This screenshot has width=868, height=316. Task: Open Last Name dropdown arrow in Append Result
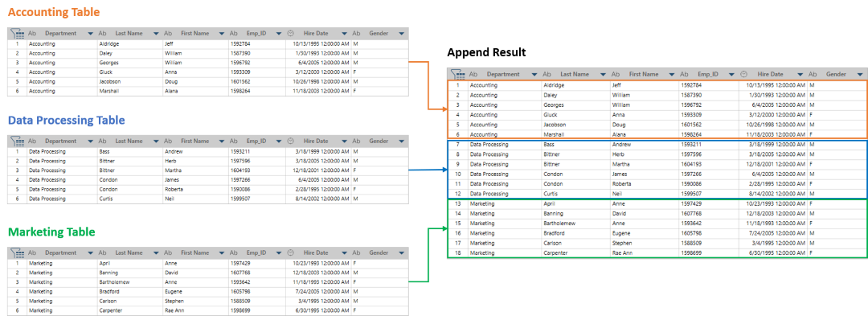(x=604, y=75)
